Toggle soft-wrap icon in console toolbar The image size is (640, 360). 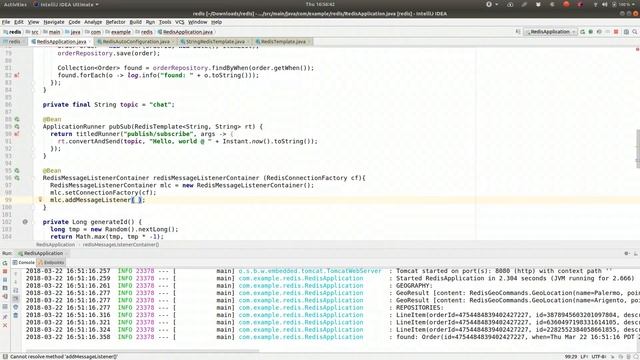[x=16, y=290]
